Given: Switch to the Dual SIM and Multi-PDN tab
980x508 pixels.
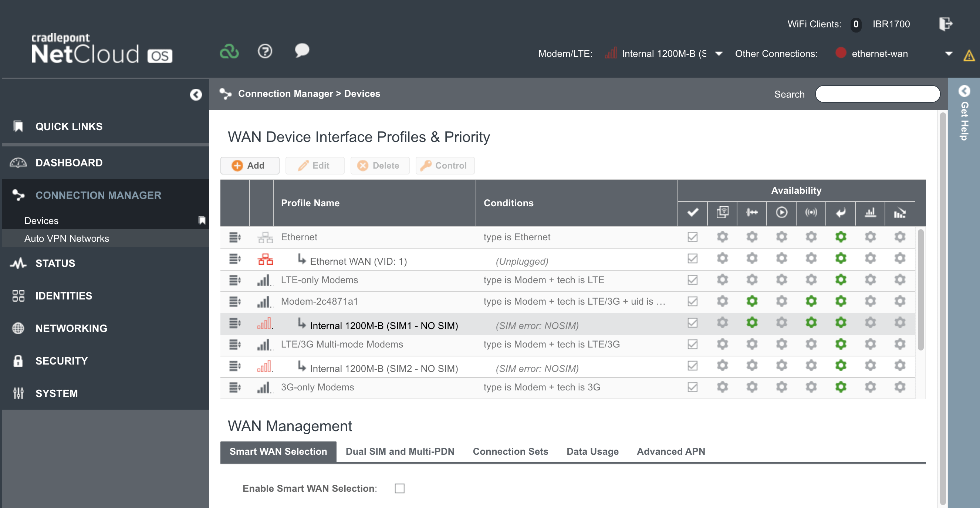Looking at the screenshot, I should coord(400,451).
